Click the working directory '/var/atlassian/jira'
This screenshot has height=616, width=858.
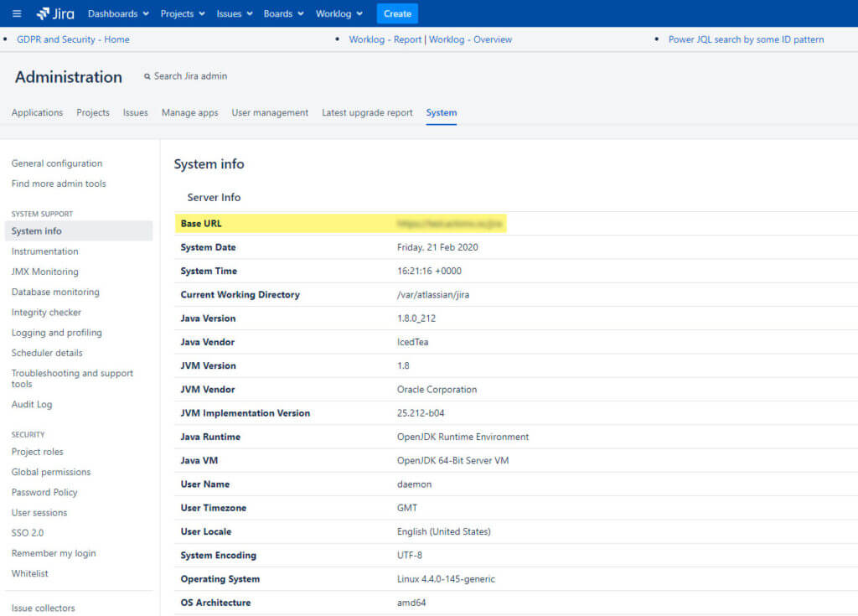click(433, 294)
